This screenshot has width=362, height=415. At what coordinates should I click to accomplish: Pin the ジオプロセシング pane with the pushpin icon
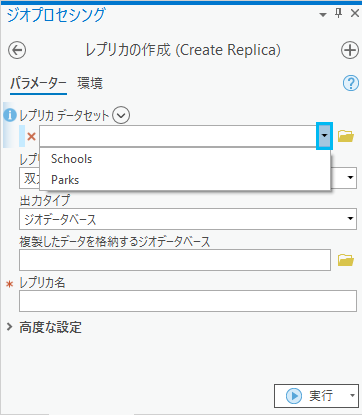338,13
